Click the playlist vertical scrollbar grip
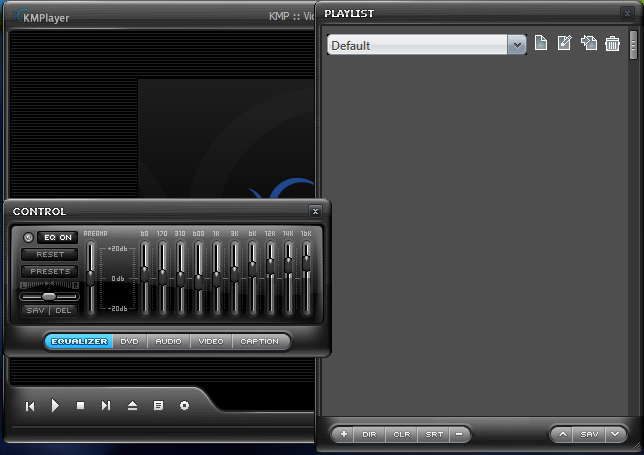The image size is (644, 455). [x=633, y=44]
